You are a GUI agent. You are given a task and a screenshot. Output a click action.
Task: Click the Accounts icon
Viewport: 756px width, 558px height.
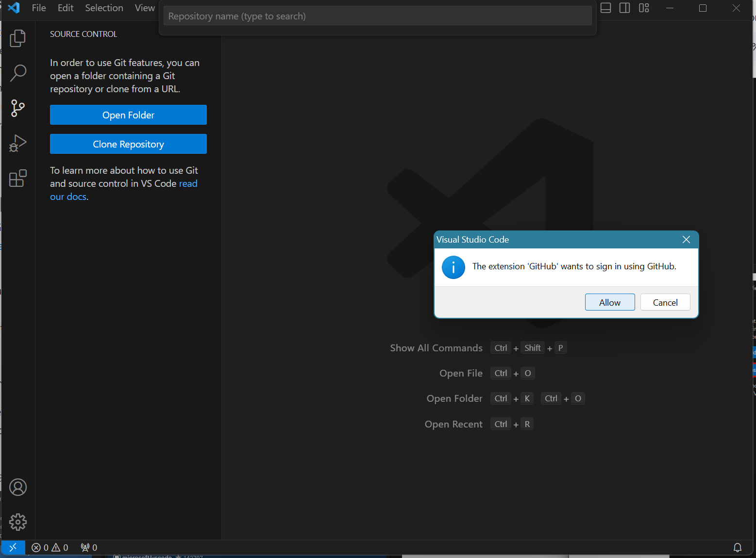tap(18, 487)
